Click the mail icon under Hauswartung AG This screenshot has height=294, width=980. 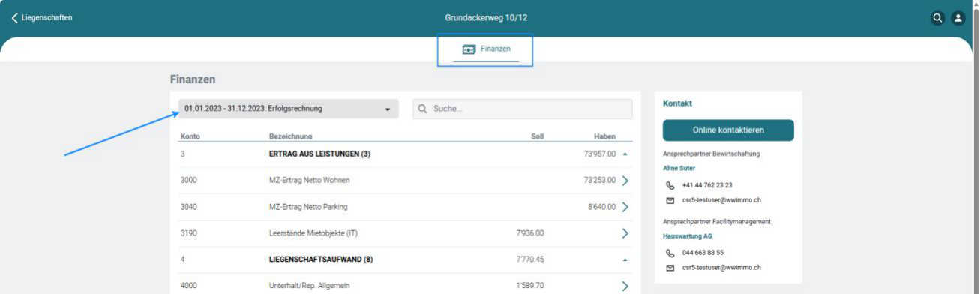pos(670,268)
